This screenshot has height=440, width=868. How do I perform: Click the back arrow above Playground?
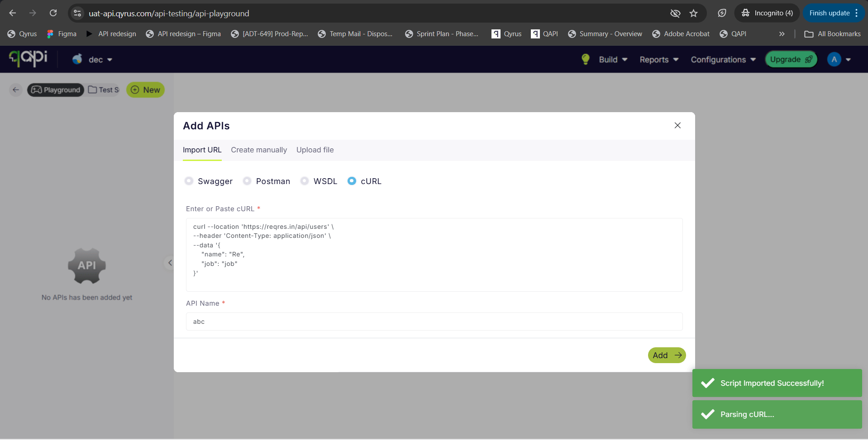pos(15,90)
